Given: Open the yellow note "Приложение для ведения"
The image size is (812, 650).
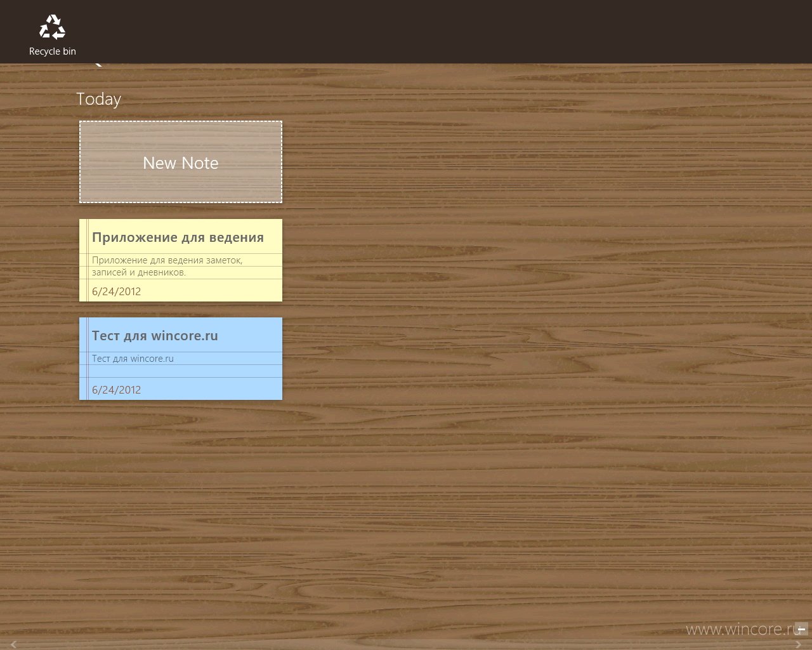Looking at the screenshot, I should point(181,260).
